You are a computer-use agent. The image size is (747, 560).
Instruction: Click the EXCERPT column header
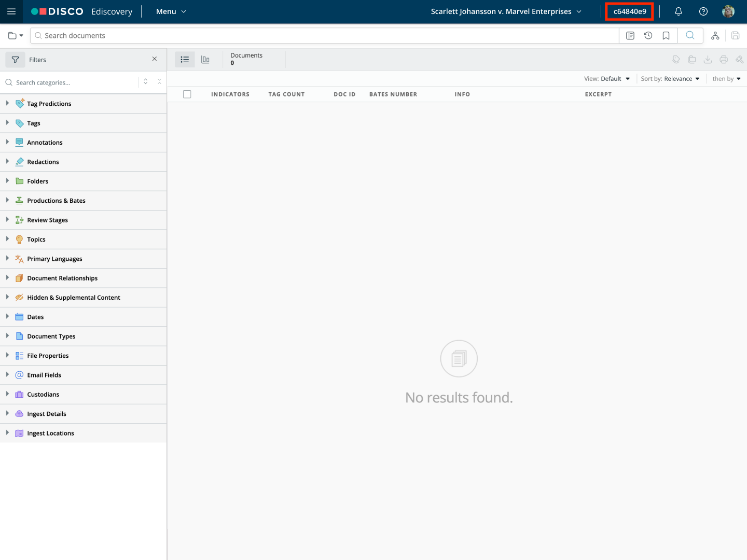(598, 94)
